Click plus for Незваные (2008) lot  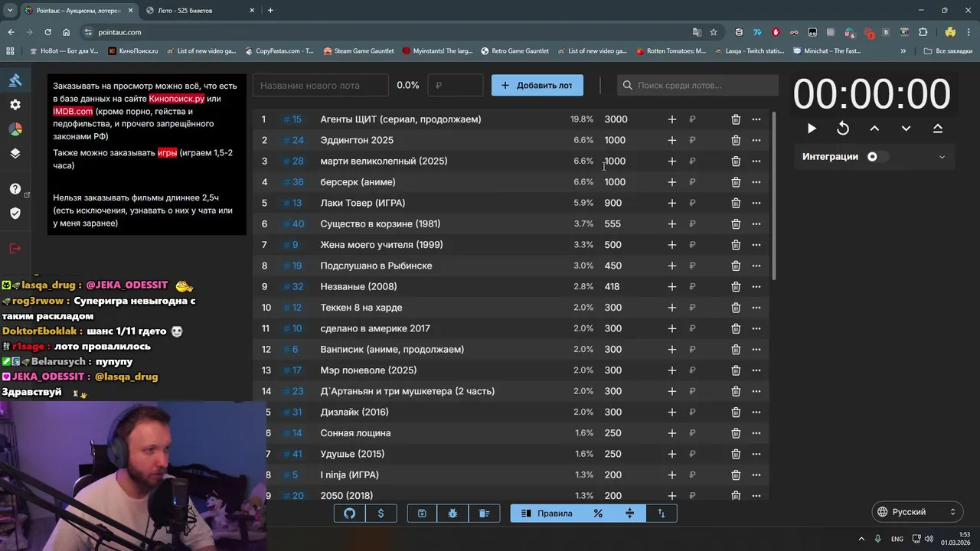click(672, 287)
